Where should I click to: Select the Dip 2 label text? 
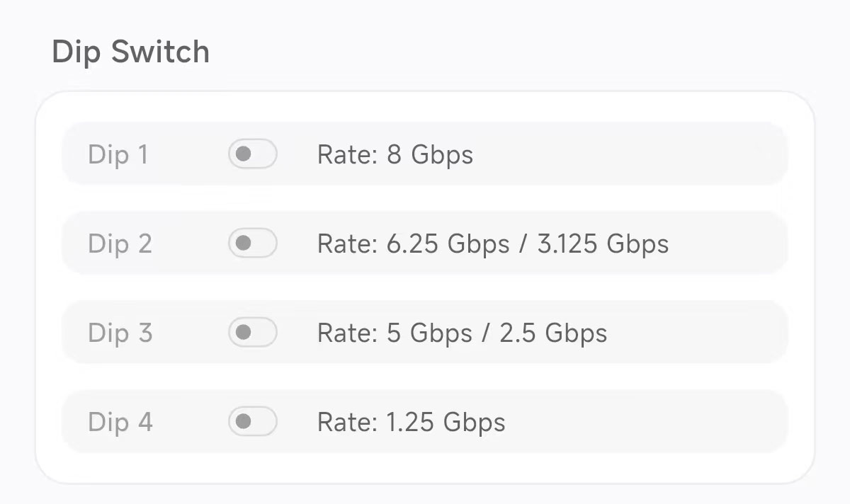[120, 244]
